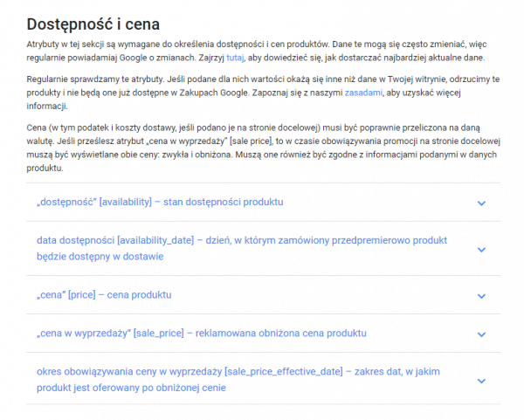Select „dostępność” [availability] title text

click(x=160, y=203)
